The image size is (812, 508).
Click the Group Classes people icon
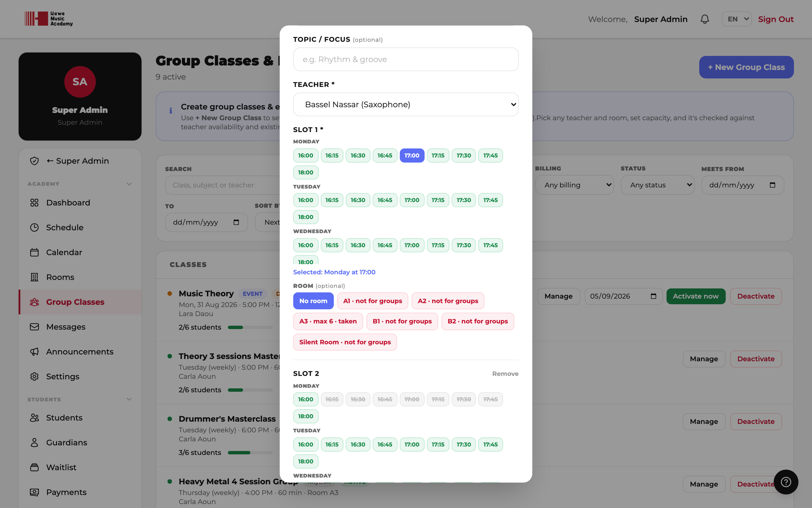(34, 302)
